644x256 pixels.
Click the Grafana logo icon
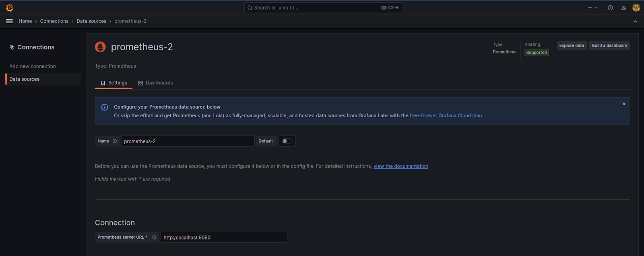click(10, 8)
